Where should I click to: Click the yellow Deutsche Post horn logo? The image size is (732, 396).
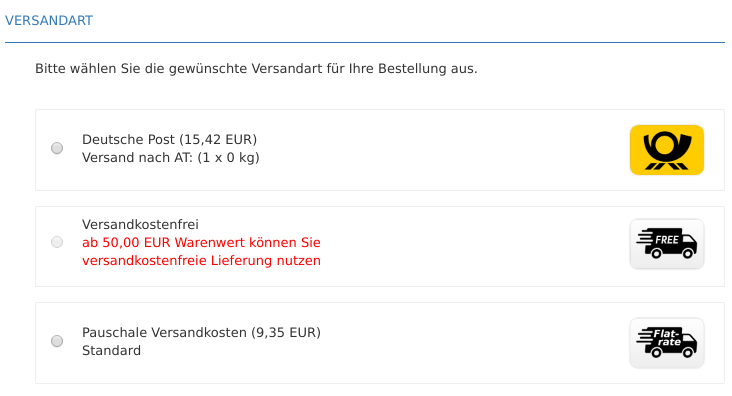[x=667, y=150]
